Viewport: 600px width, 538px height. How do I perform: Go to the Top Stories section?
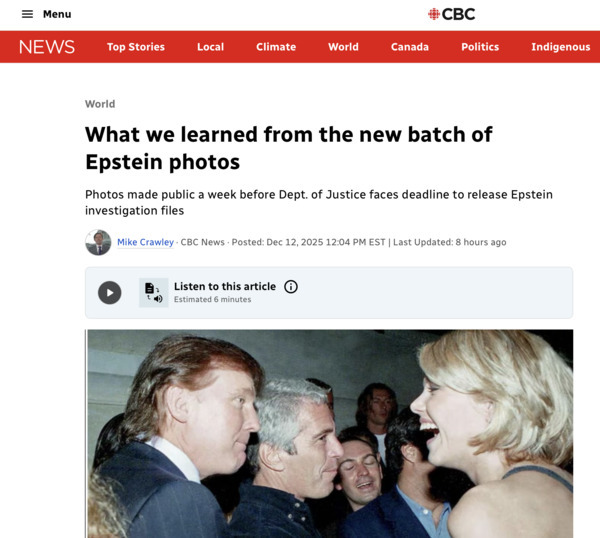[136, 47]
